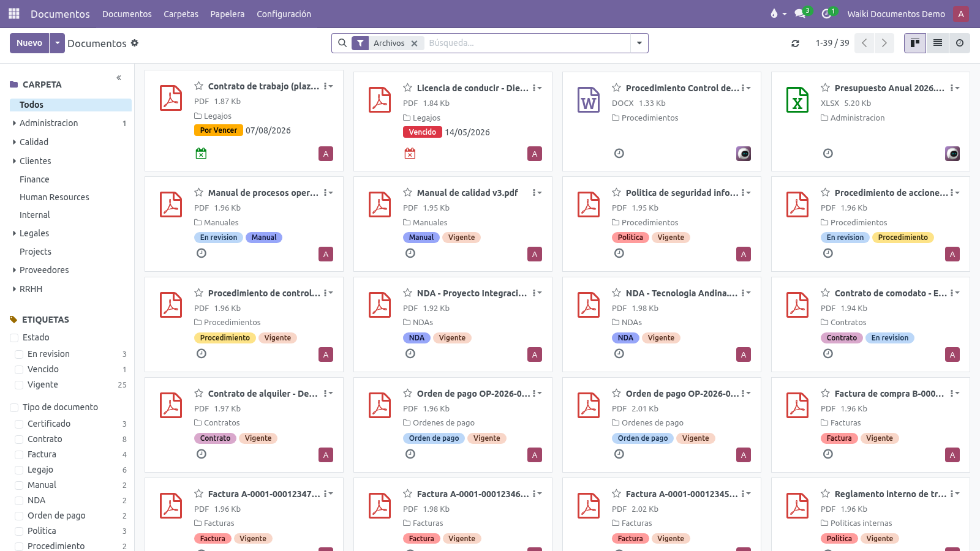980x551 pixels.
Task: Click the refresh icon next to pager
Action: [x=795, y=43]
